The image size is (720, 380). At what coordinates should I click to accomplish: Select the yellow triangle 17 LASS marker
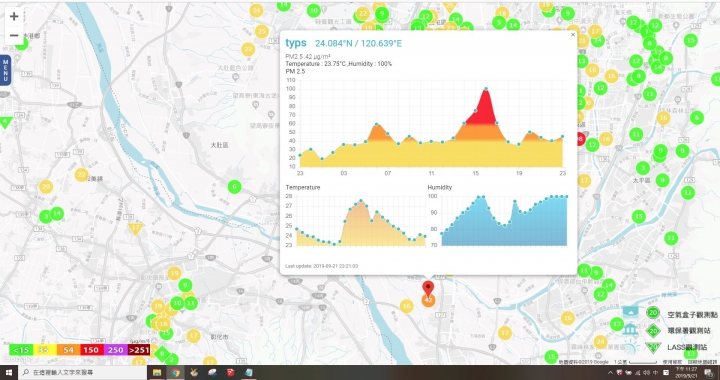tap(135, 228)
